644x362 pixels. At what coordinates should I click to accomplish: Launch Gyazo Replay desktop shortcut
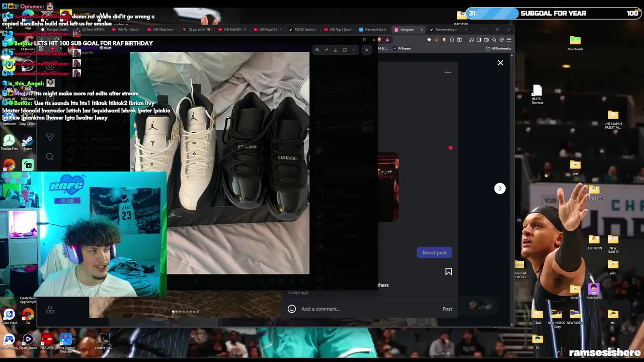pos(9,342)
